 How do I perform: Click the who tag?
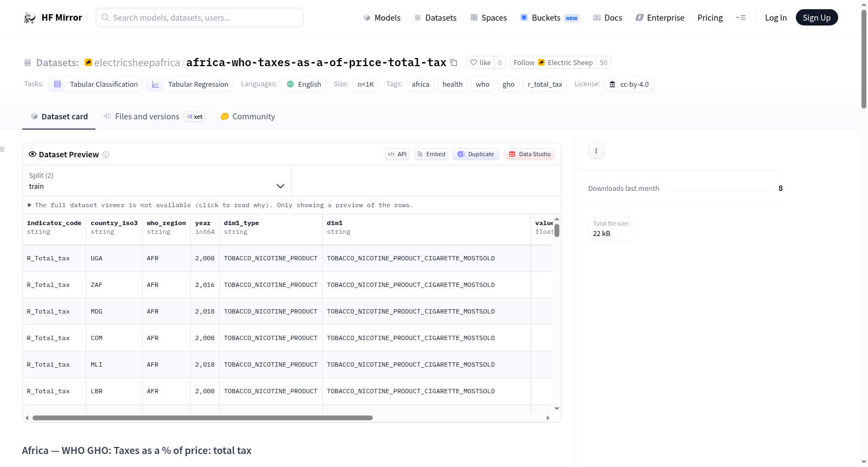[483, 84]
